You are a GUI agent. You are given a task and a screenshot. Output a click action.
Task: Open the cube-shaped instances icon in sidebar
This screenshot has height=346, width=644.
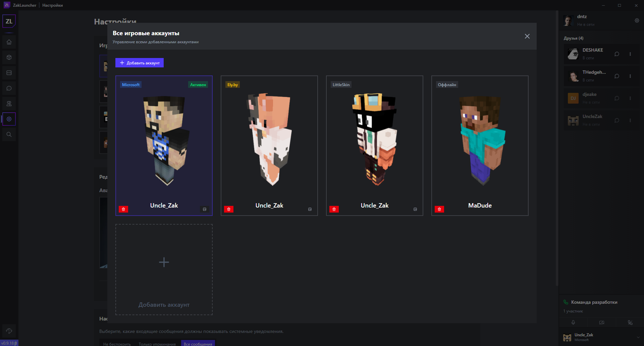point(9,57)
